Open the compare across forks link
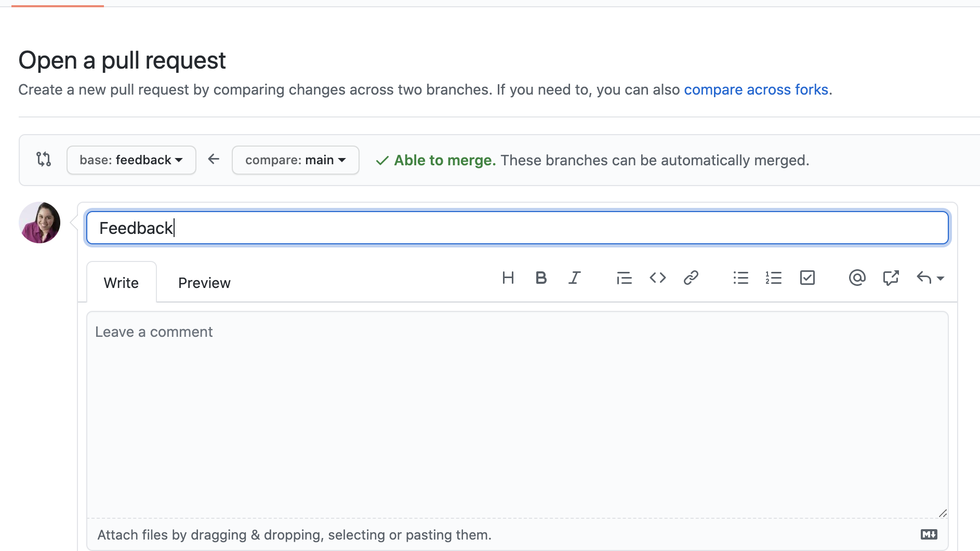 [x=756, y=89]
